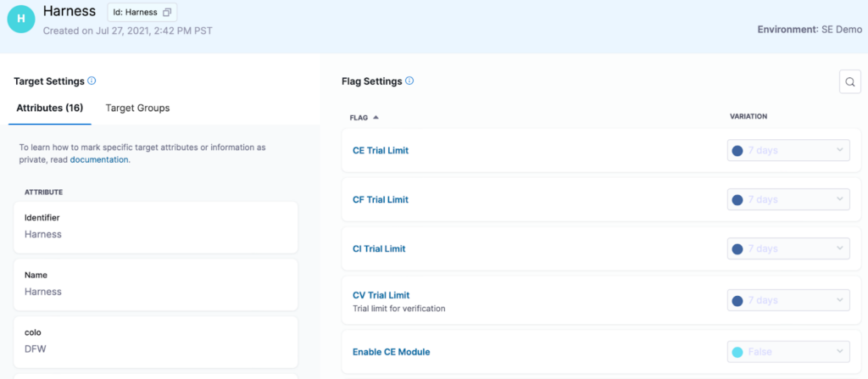Expand CE Trial Limit variation dropdown
The height and width of the screenshot is (379, 868).
pos(788,150)
